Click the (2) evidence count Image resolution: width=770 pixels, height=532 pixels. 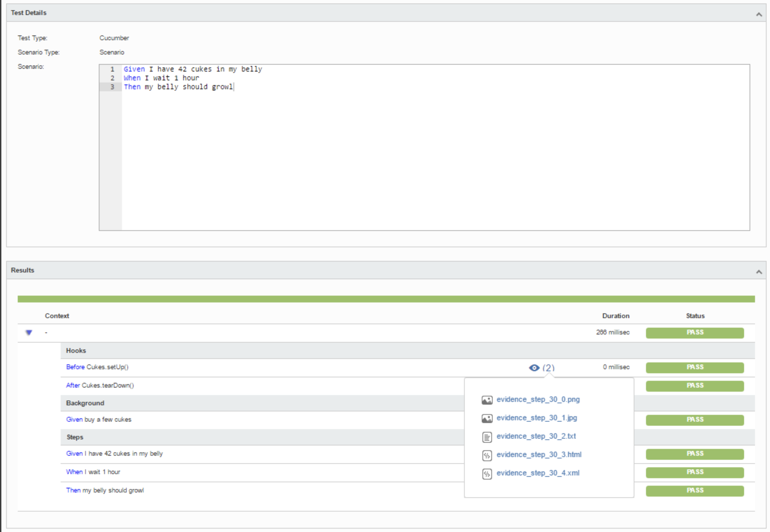(548, 368)
